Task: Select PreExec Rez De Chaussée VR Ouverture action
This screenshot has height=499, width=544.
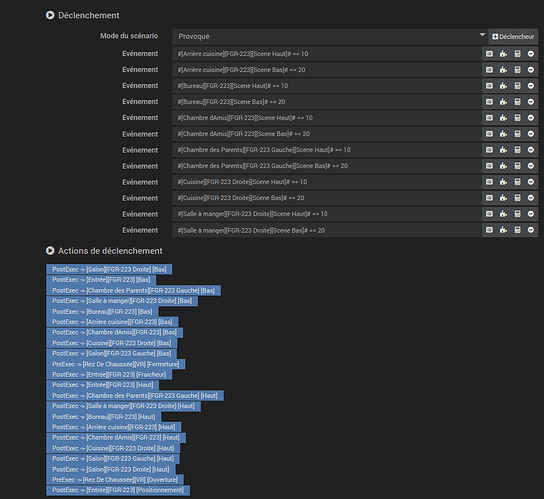Action: (x=115, y=480)
